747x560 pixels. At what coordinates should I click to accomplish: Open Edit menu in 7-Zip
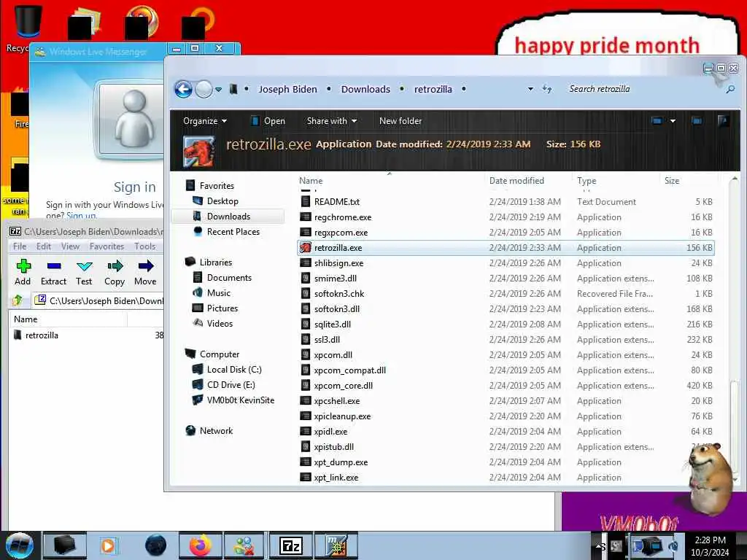pyautogui.click(x=43, y=246)
